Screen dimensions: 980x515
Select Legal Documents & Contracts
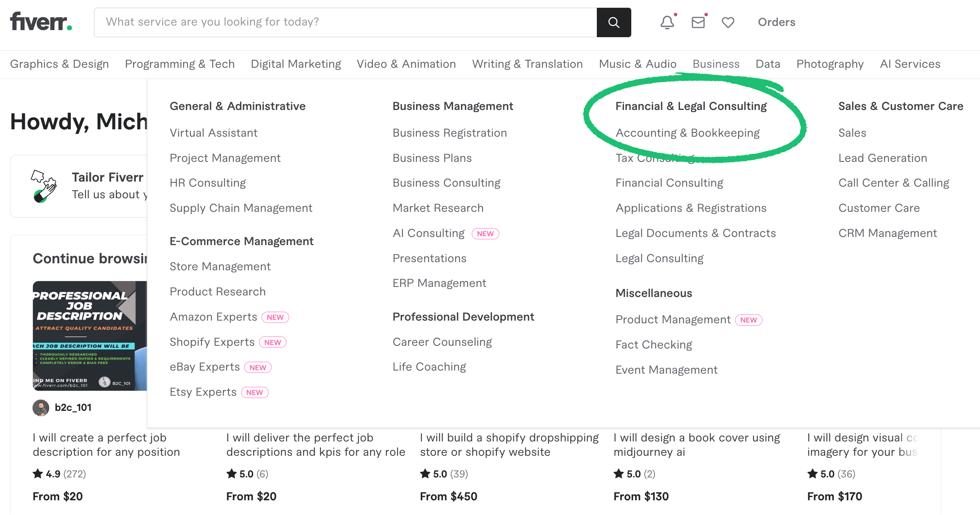696,233
